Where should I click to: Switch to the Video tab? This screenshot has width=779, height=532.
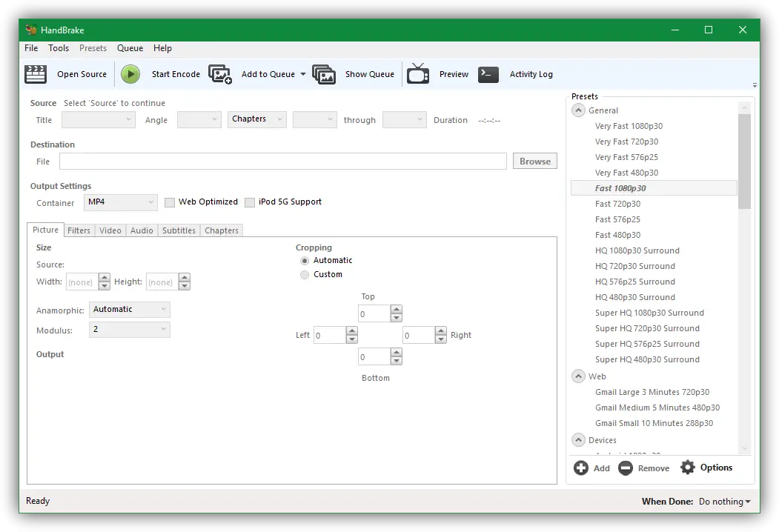[x=110, y=230]
